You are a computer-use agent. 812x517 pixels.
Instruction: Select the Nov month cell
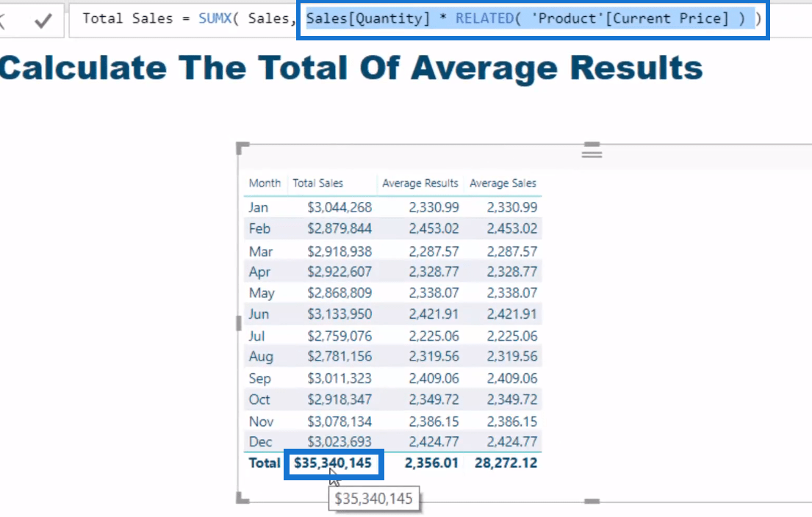(261, 422)
